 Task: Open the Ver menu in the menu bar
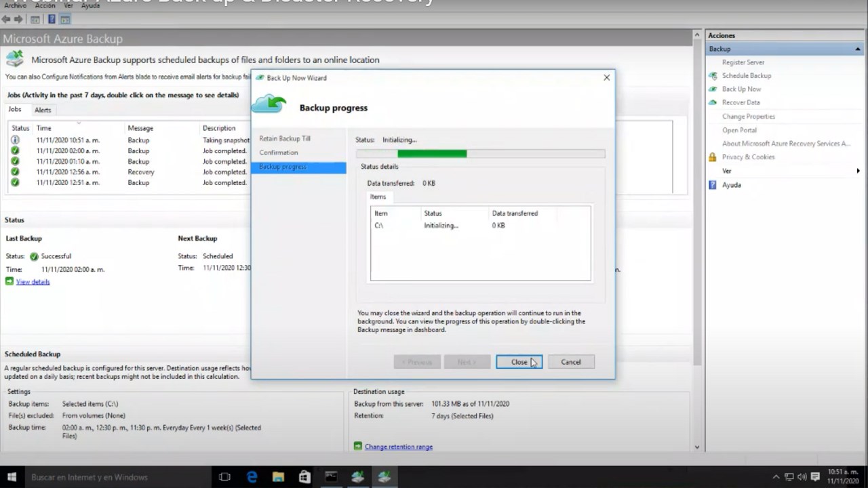tap(68, 5)
